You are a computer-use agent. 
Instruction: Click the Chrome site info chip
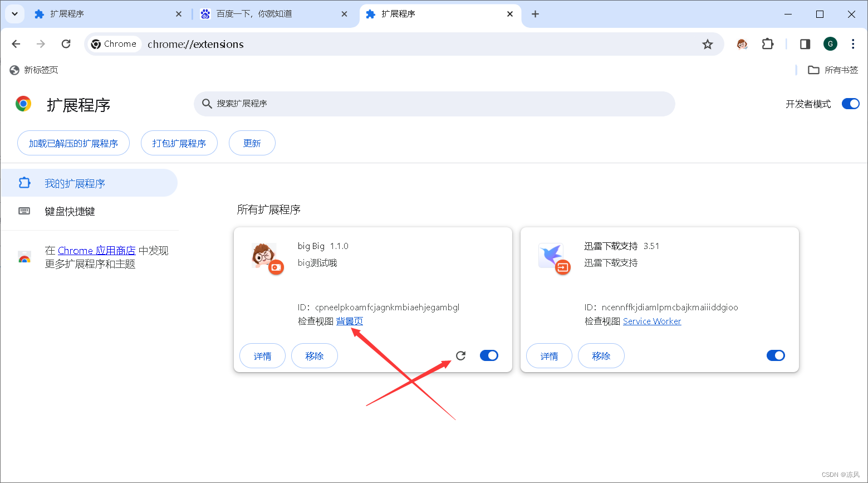(x=115, y=44)
